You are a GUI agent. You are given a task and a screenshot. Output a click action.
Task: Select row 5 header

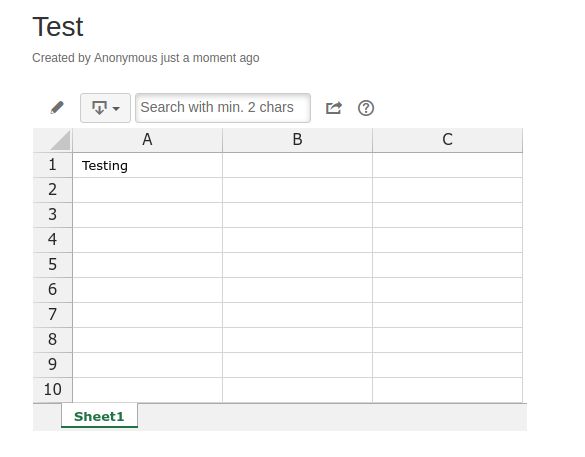[x=53, y=265]
